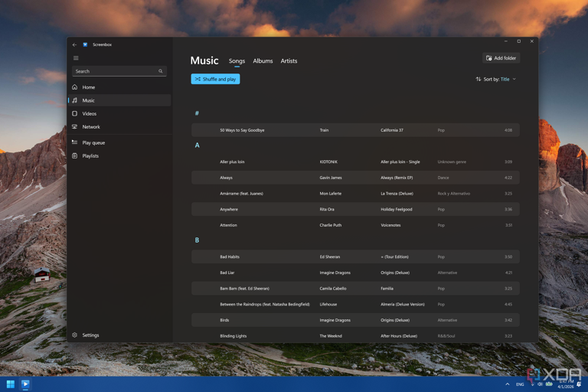Select song Bam Bam (feat. Ed Sheeran)
588x392 pixels.
coord(355,289)
